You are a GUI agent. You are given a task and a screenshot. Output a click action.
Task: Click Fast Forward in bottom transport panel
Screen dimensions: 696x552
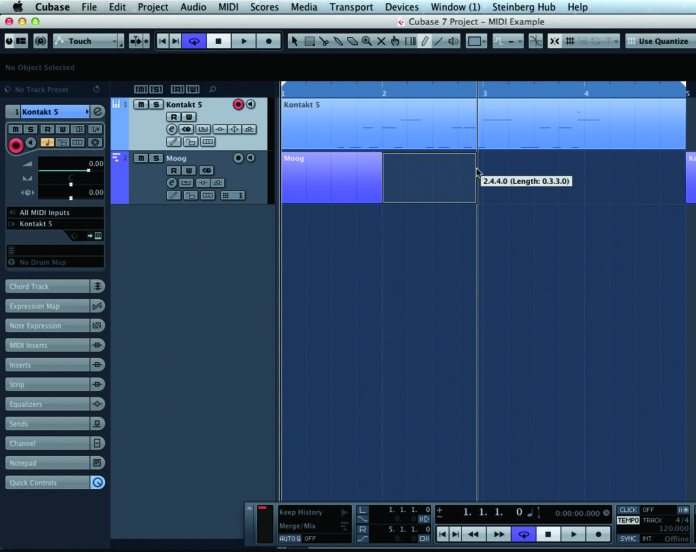[x=498, y=534]
